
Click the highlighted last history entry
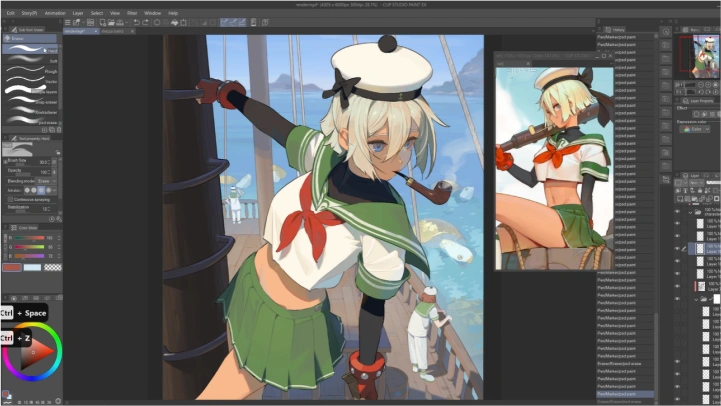pyautogui.click(x=625, y=394)
